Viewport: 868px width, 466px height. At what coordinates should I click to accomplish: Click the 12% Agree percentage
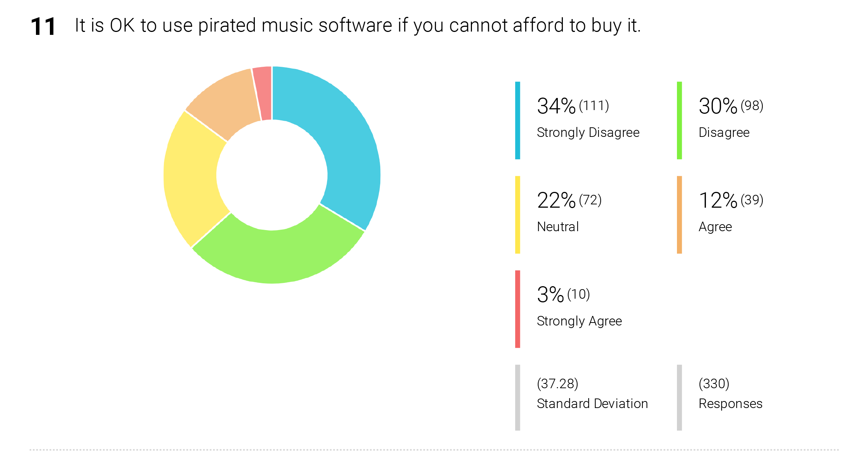tap(718, 200)
